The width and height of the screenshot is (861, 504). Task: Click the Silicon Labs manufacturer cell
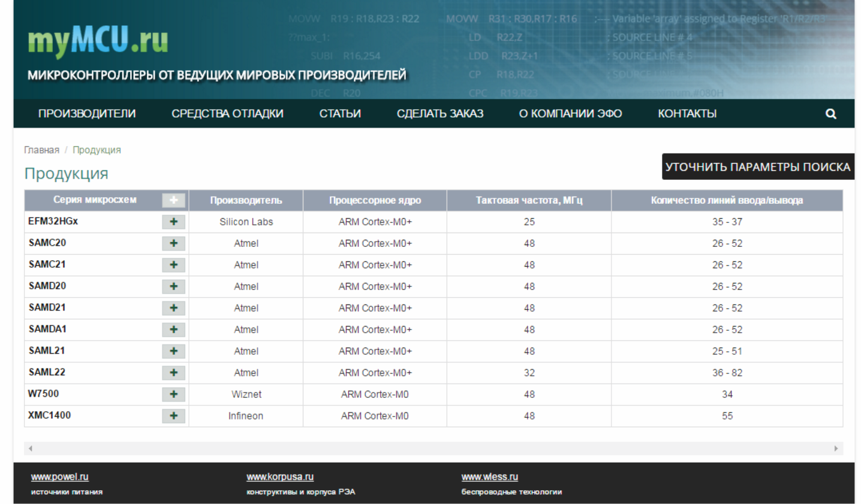click(x=246, y=222)
